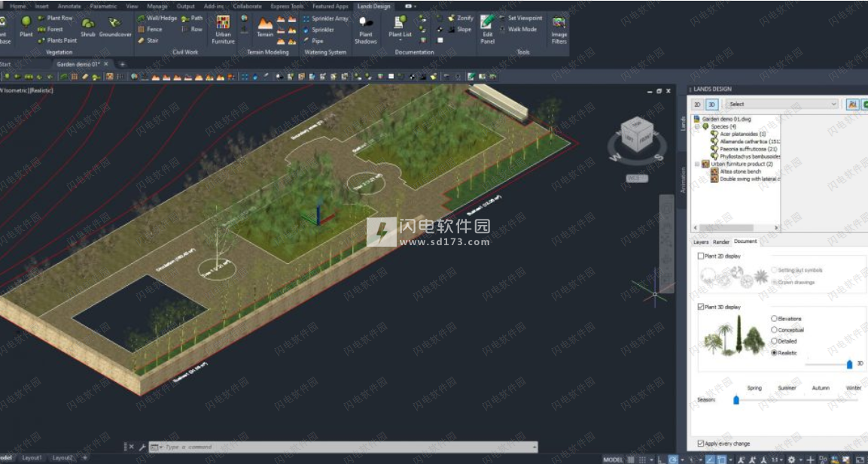
Task: Activate the Stair tool
Action: click(x=148, y=41)
